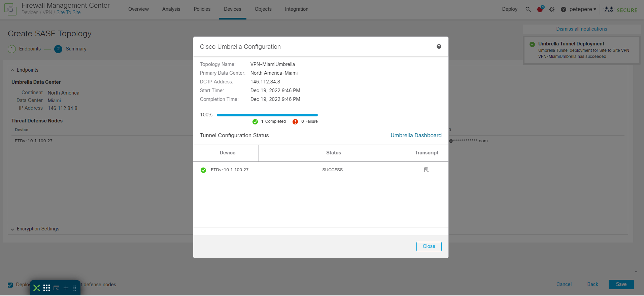Image resolution: width=644 pixels, height=296 pixels.
Task: Open the Overview menu
Action: pyautogui.click(x=138, y=9)
